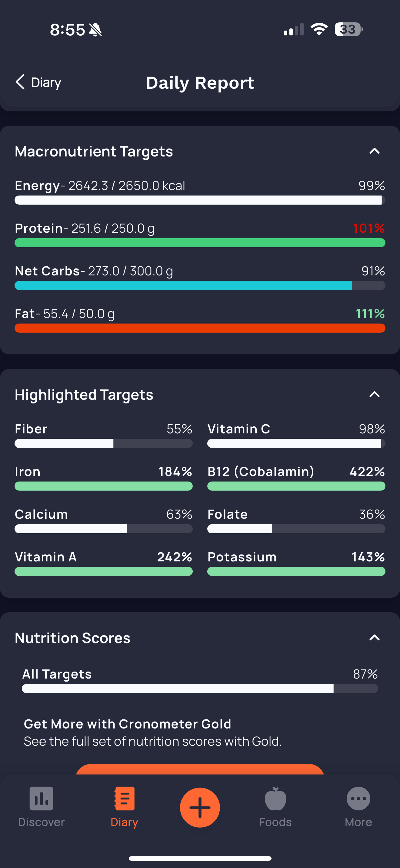Switch to the Foods tab label
This screenshot has height=868, width=400.
[x=275, y=822]
